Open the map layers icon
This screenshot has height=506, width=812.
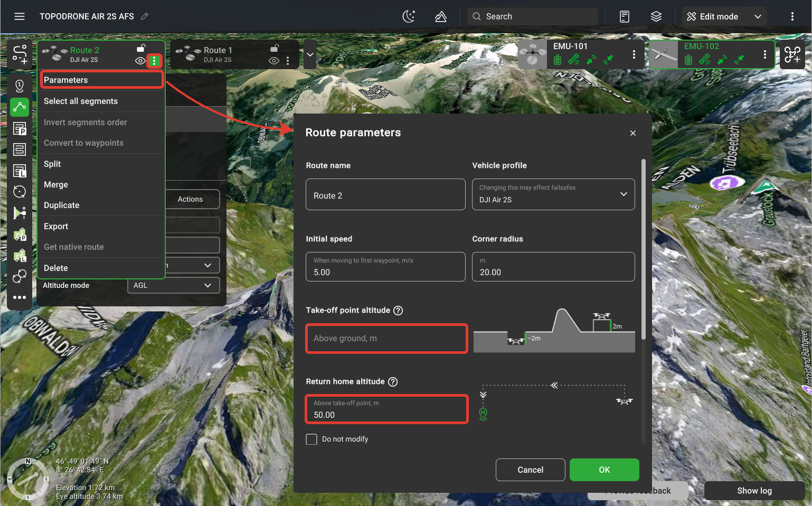(x=656, y=16)
